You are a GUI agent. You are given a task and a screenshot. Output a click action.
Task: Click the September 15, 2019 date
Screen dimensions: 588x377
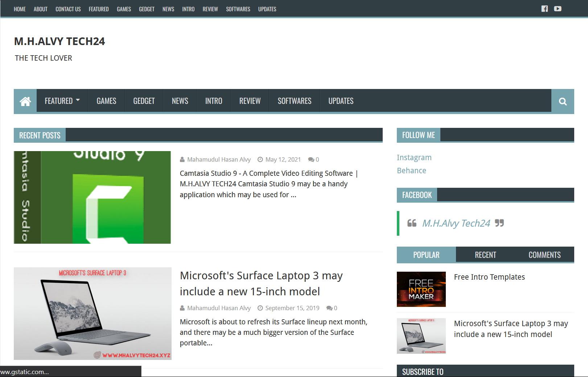[x=292, y=308]
